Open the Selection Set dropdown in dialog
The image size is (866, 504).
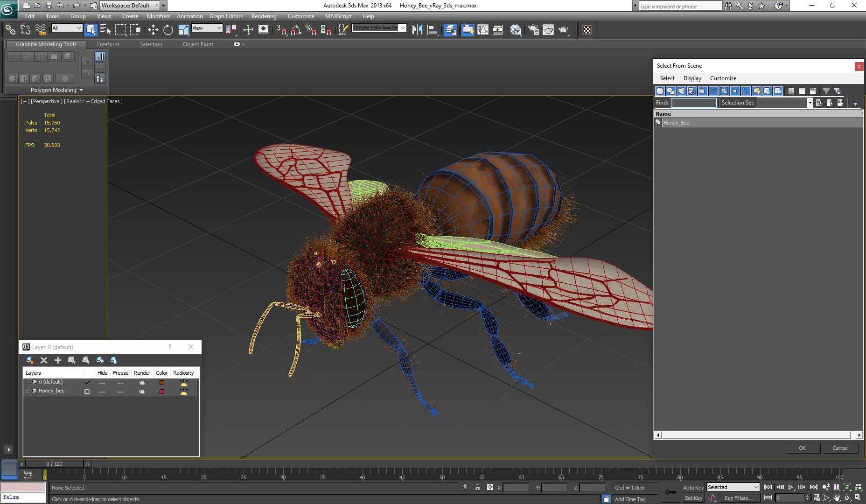pyautogui.click(x=810, y=103)
